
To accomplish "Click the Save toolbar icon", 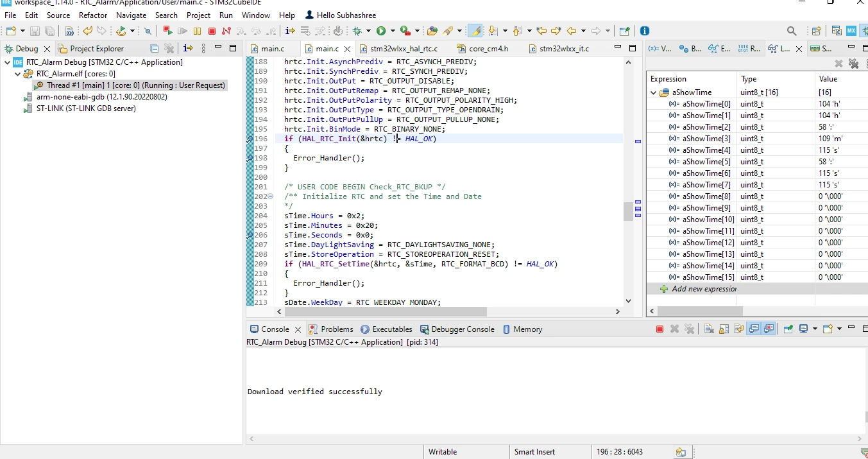I will (35, 31).
